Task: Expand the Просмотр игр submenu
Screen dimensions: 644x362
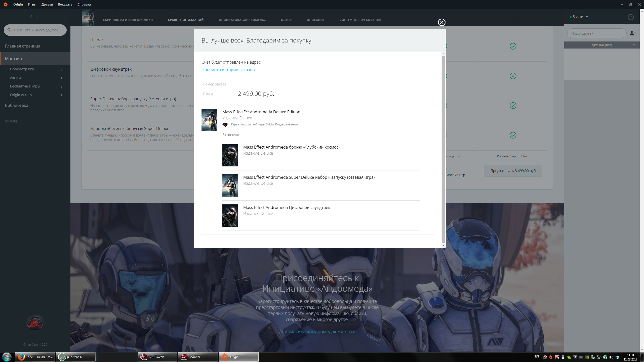Action: [x=62, y=69]
